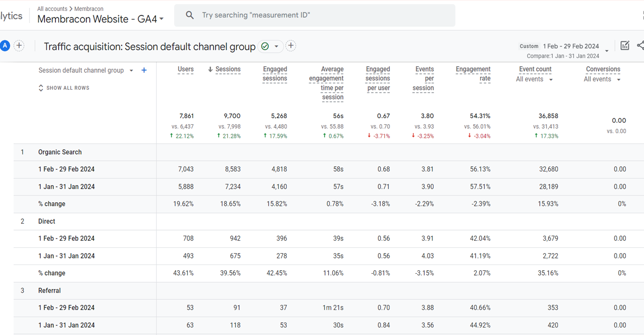The image size is (644, 335).
Task: Click the report title Traffic acquisition
Action: pyautogui.click(x=150, y=46)
